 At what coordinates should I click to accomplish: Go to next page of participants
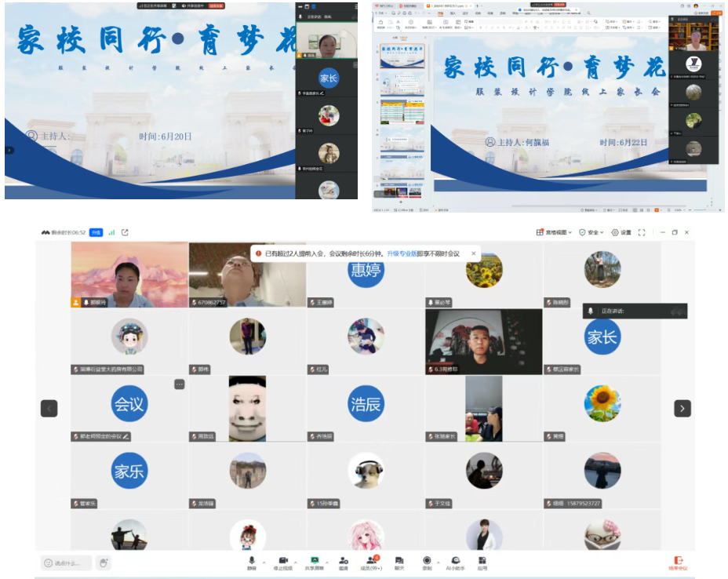point(682,408)
